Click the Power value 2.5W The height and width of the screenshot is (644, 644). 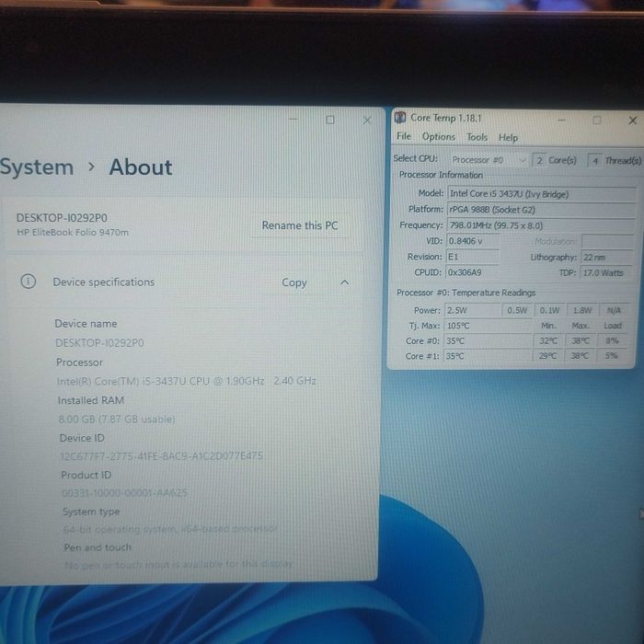tap(473, 310)
